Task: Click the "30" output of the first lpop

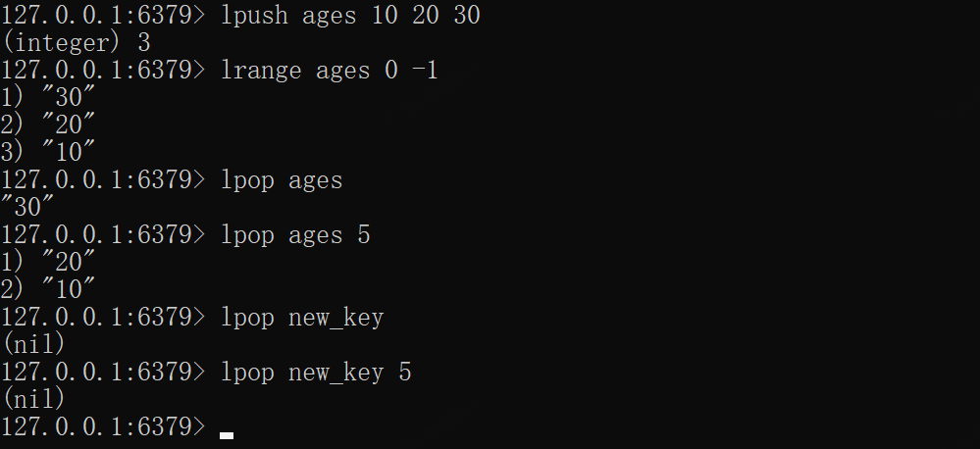Action: [27, 208]
